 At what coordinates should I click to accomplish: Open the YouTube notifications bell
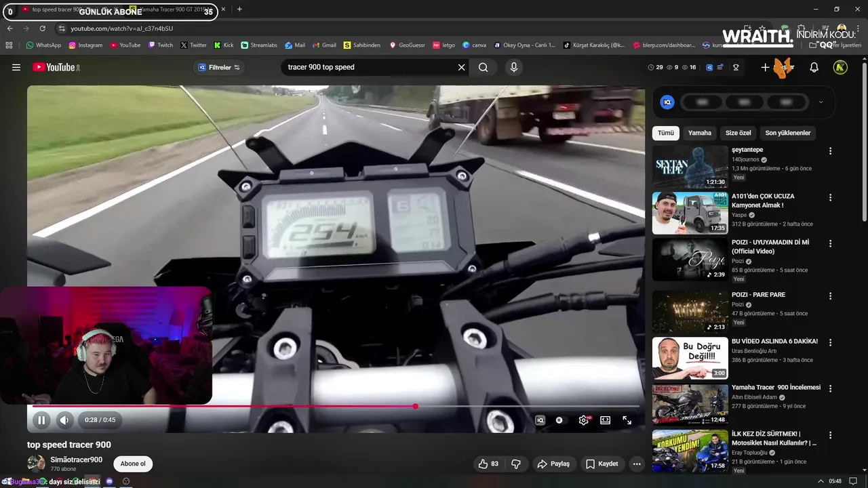point(814,67)
